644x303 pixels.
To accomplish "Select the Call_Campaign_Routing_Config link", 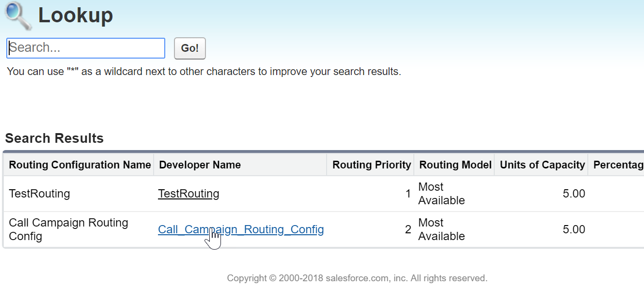I will tap(241, 229).
